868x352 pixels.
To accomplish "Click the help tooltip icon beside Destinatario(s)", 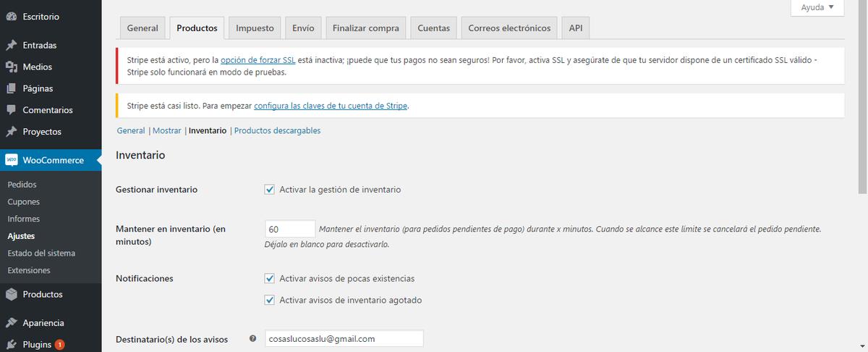I will click(252, 338).
